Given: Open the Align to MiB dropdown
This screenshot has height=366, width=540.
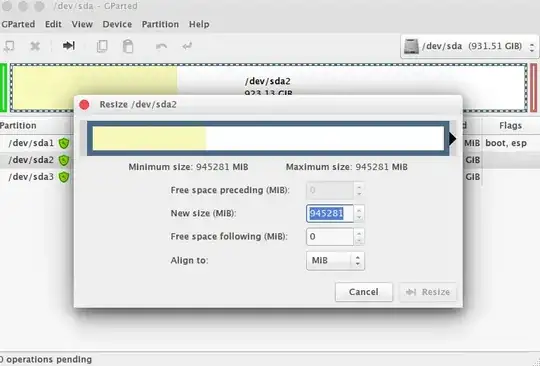Looking at the screenshot, I should (x=335, y=260).
